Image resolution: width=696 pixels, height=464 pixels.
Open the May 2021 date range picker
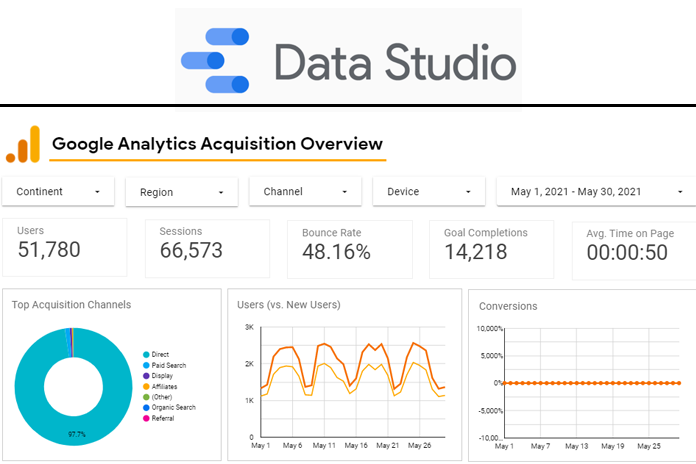pos(595,192)
